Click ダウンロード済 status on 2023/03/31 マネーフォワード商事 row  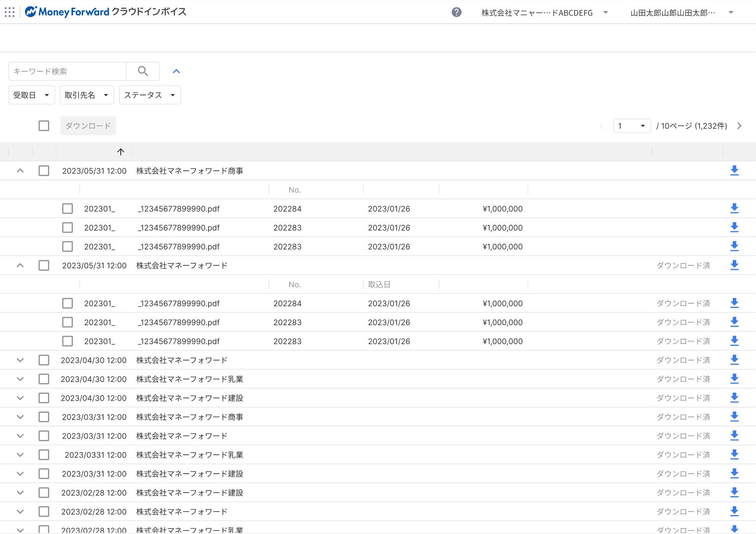point(683,417)
